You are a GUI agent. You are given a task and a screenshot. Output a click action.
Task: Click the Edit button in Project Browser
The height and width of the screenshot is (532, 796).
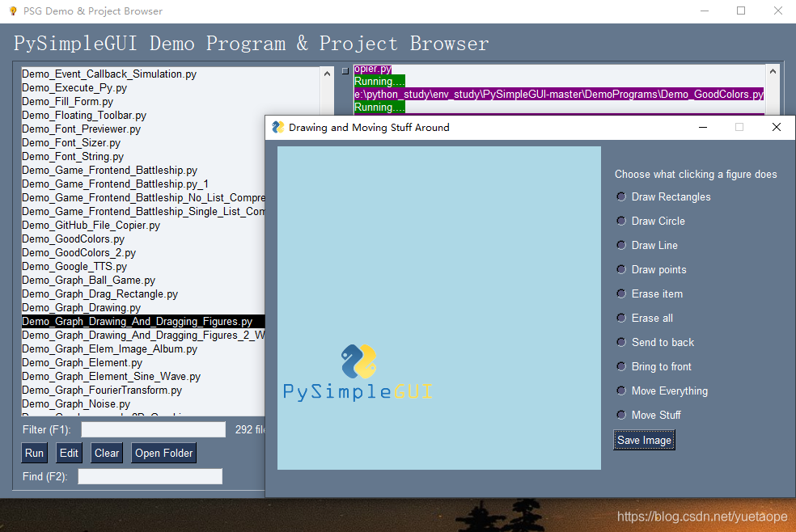click(x=69, y=453)
